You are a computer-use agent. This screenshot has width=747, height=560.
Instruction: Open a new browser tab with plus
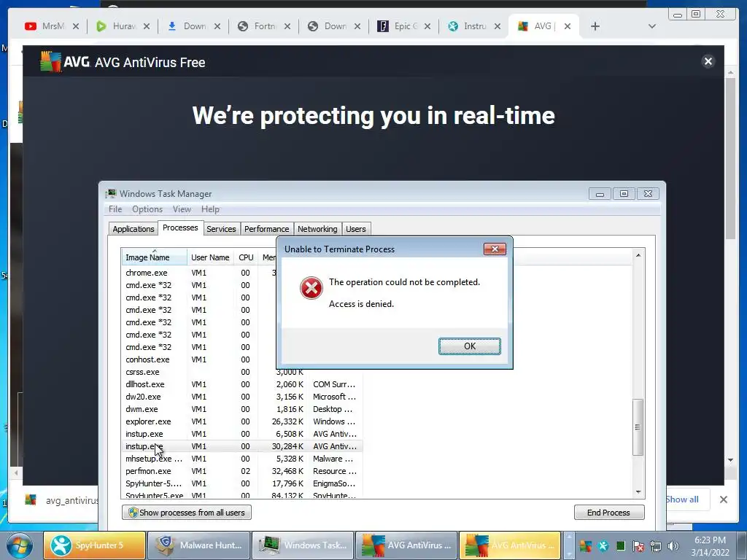pyautogui.click(x=595, y=26)
